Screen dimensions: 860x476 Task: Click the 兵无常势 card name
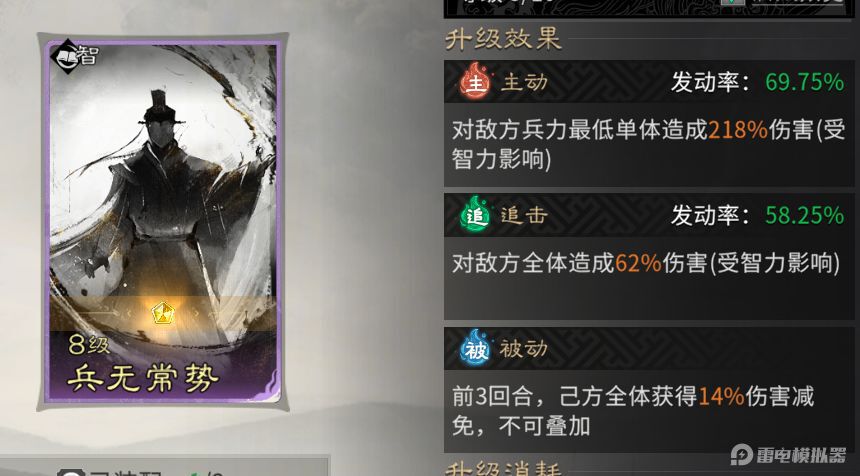143,377
